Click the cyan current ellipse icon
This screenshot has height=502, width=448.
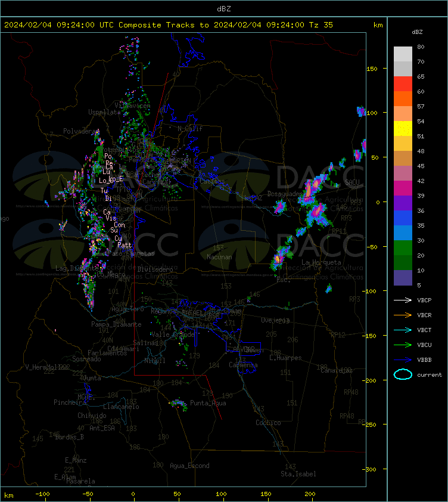403,374
